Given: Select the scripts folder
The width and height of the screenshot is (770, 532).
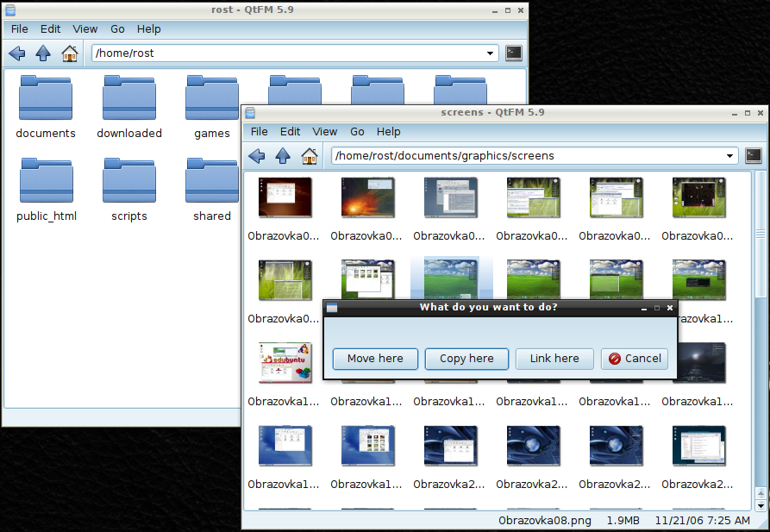Looking at the screenshot, I should pyautogui.click(x=129, y=190).
